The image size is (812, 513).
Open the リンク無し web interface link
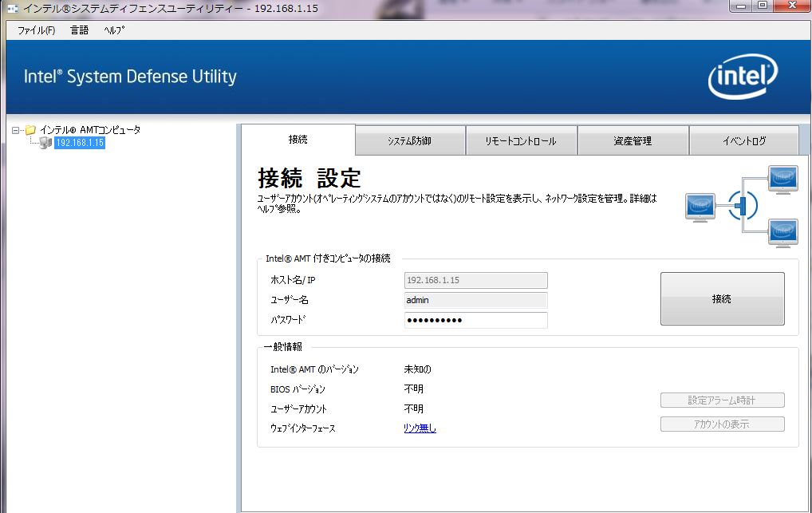[x=420, y=428]
